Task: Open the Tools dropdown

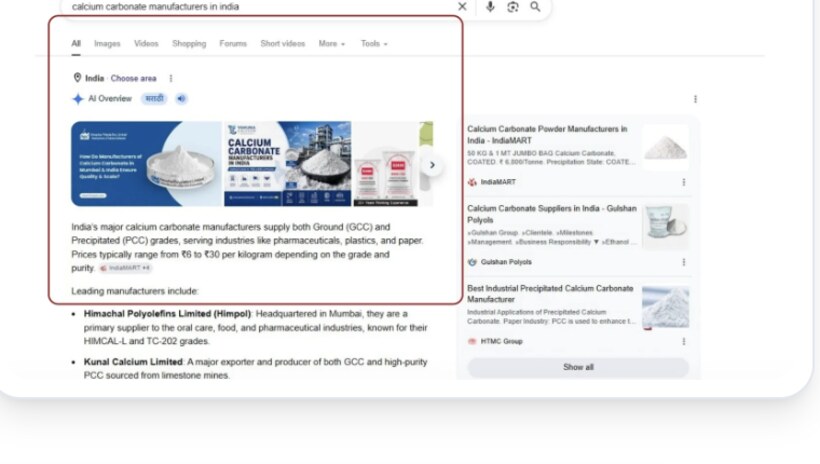Action: (374, 44)
